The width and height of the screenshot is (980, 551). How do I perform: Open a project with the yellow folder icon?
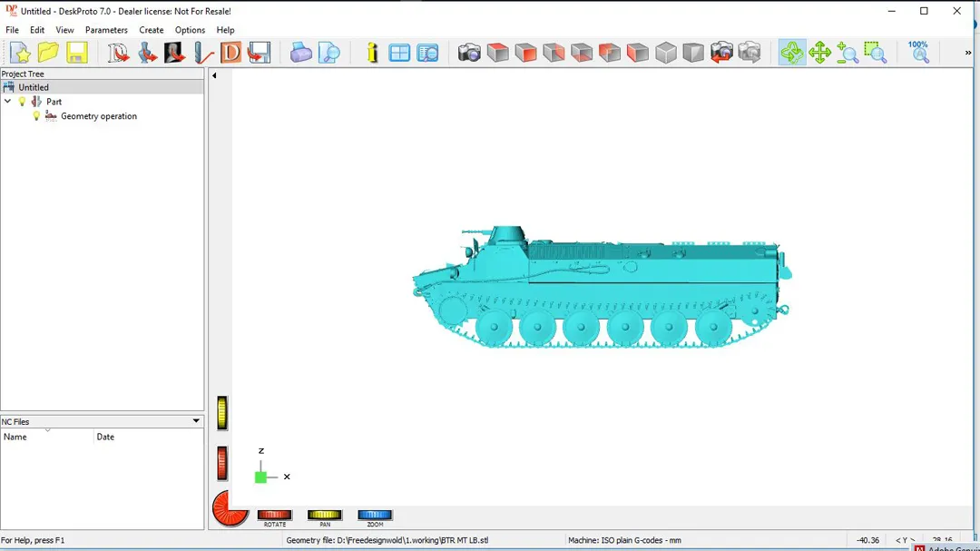pyautogui.click(x=48, y=53)
